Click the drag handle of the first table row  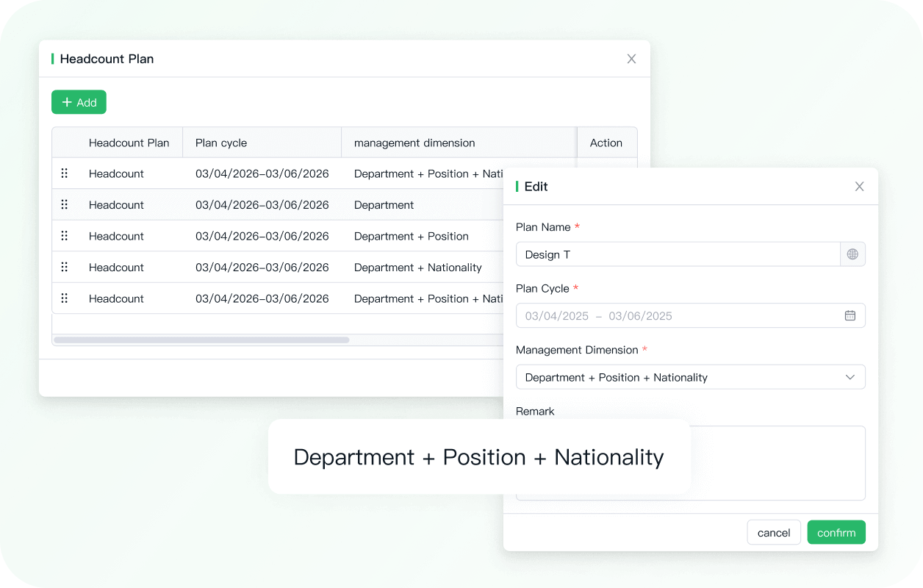(65, 173)
